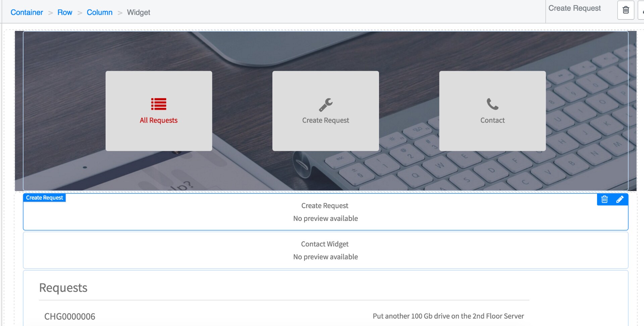Select the Contact Widget placeholder
644x326 pixels.
[325, 250]
